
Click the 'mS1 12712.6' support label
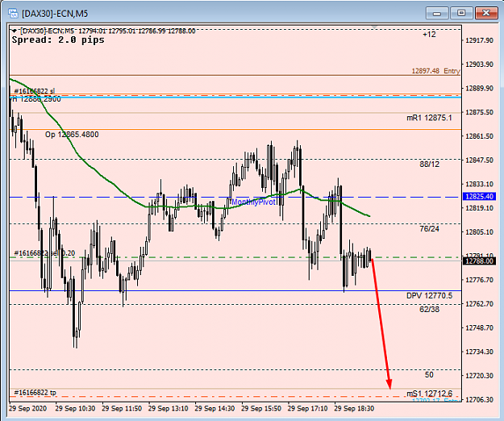430,394
